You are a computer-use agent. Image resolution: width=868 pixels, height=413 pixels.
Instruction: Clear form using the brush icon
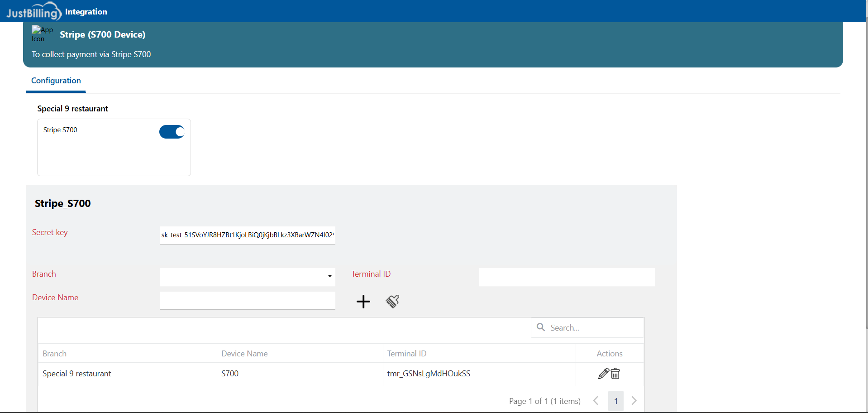[x=392, y=302]
